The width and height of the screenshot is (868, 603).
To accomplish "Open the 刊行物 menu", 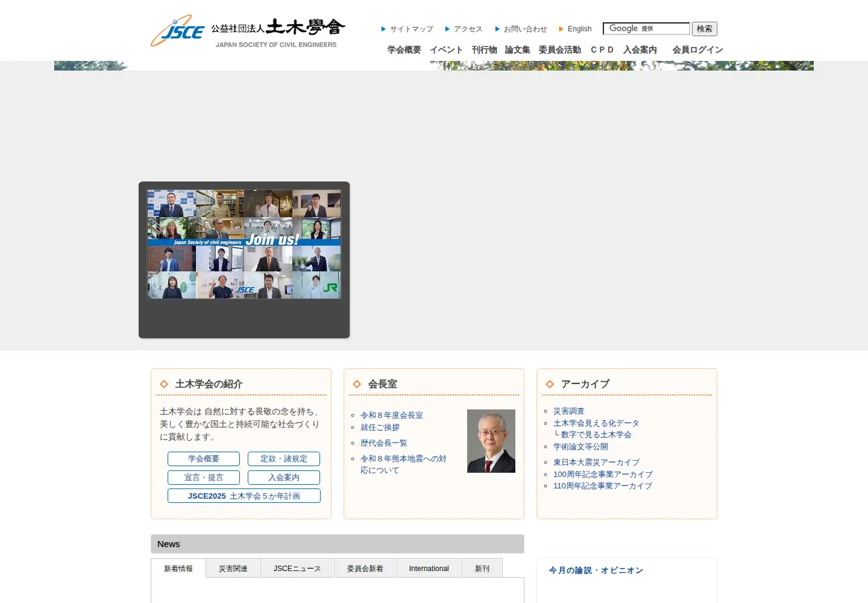I will [484, 50].
